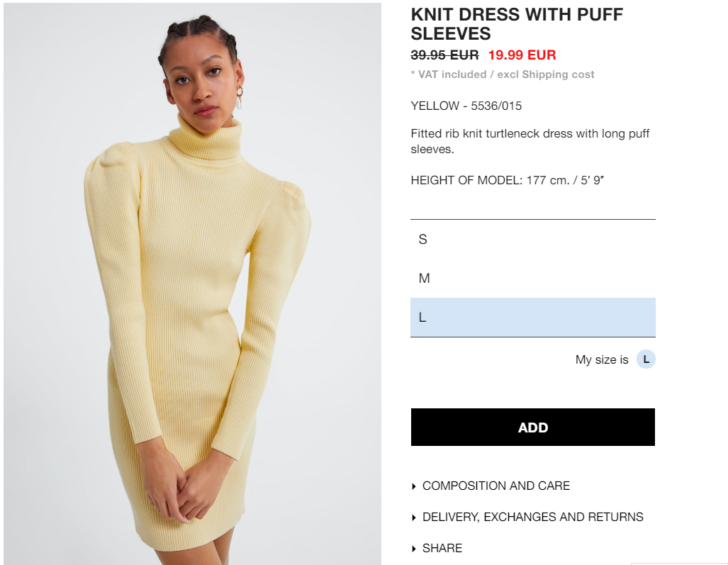Expand the Share section
728x565 pixels.
coord(442,548)
